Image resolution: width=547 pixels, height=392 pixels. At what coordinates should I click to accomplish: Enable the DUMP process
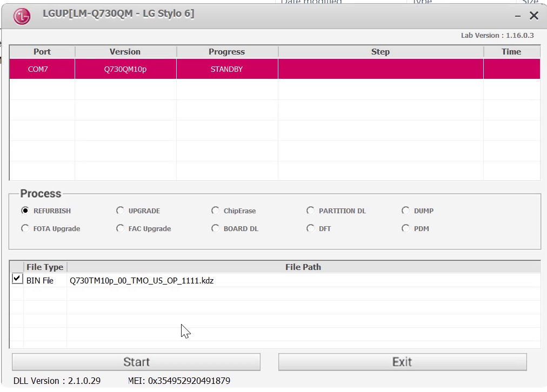tap(406, 210)
